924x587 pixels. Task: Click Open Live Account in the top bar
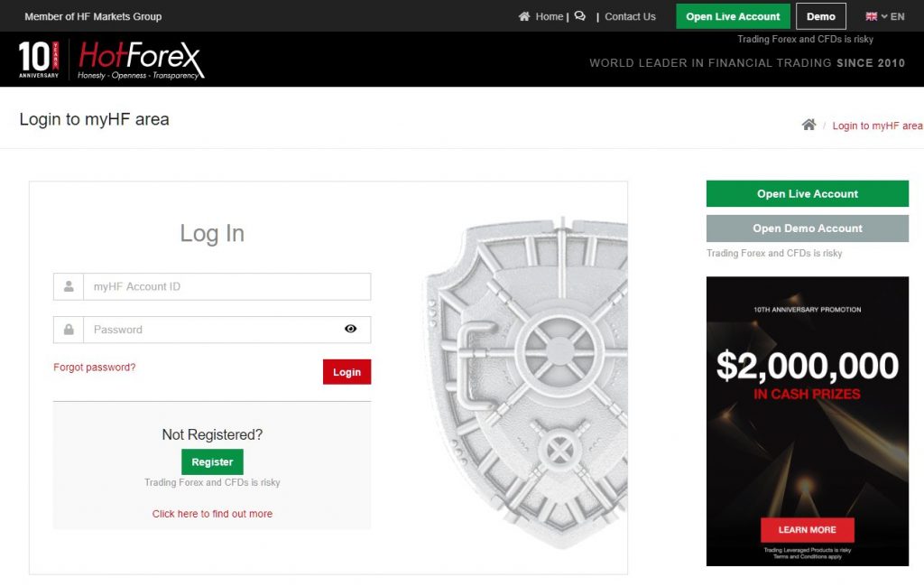[733, 16]
